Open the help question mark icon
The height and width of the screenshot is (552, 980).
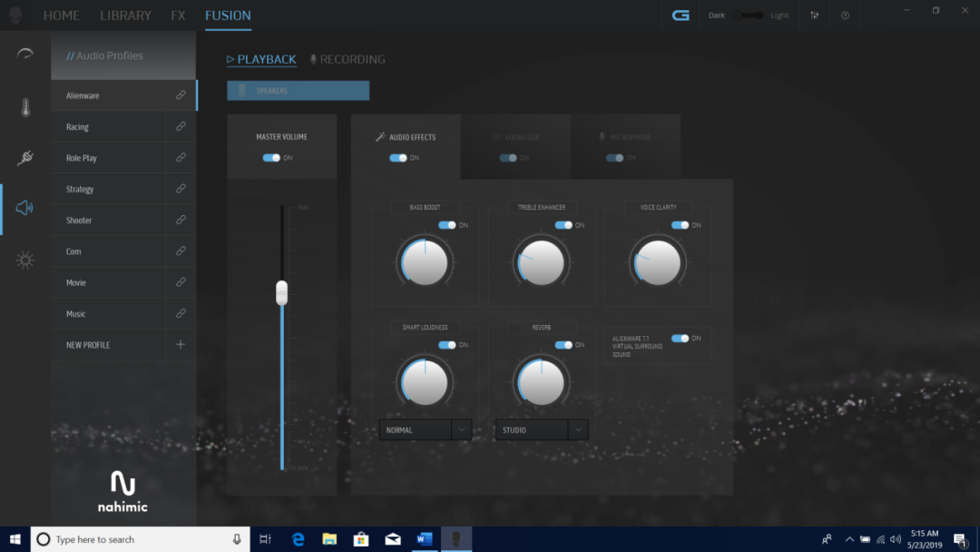click(845, 15)
